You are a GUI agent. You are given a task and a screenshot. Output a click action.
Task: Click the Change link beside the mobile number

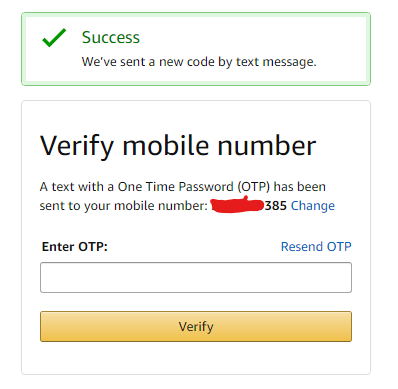[x=313, y=206]
